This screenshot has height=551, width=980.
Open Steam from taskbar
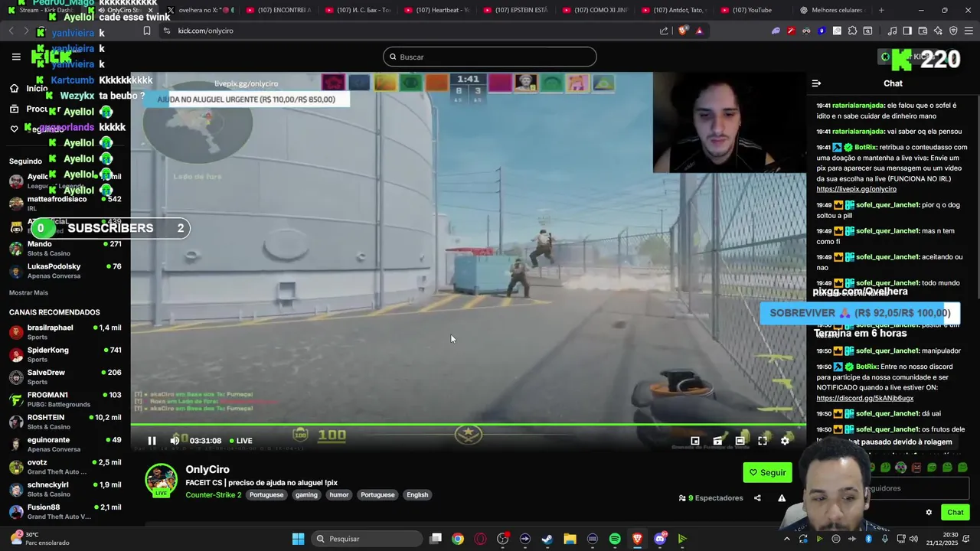547,539
